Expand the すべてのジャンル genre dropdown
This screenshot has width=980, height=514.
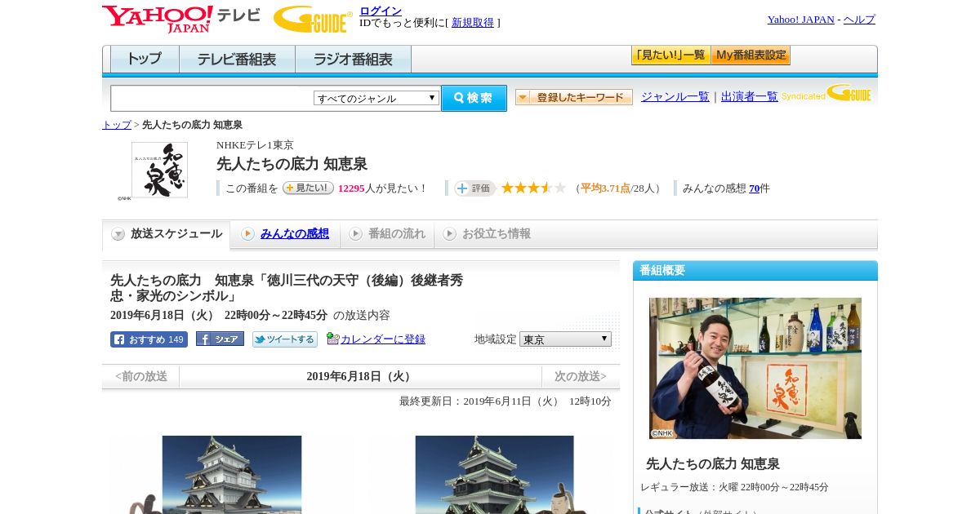pos(376,98)
